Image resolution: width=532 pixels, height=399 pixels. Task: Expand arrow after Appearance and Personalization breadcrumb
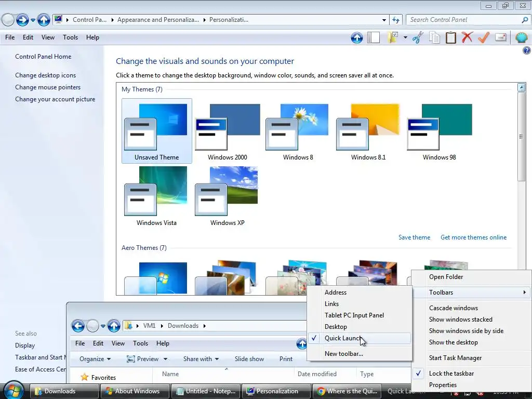click(x=204, y=20)
